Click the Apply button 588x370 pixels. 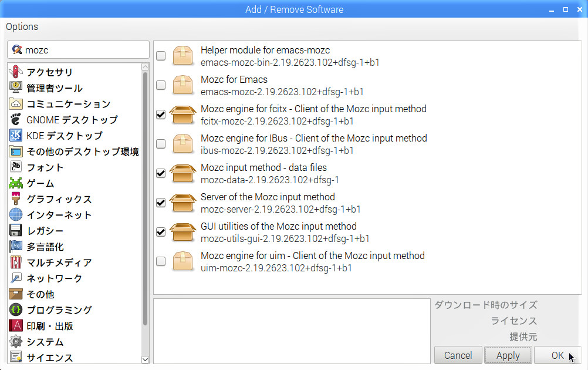coord(508,355)
